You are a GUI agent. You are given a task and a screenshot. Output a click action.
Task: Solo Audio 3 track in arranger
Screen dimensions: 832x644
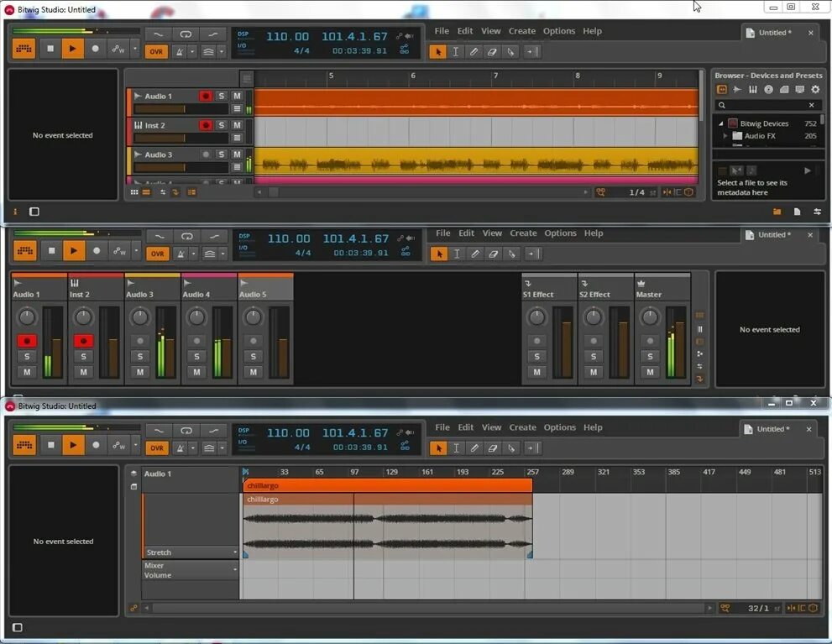tap(222, 154)
